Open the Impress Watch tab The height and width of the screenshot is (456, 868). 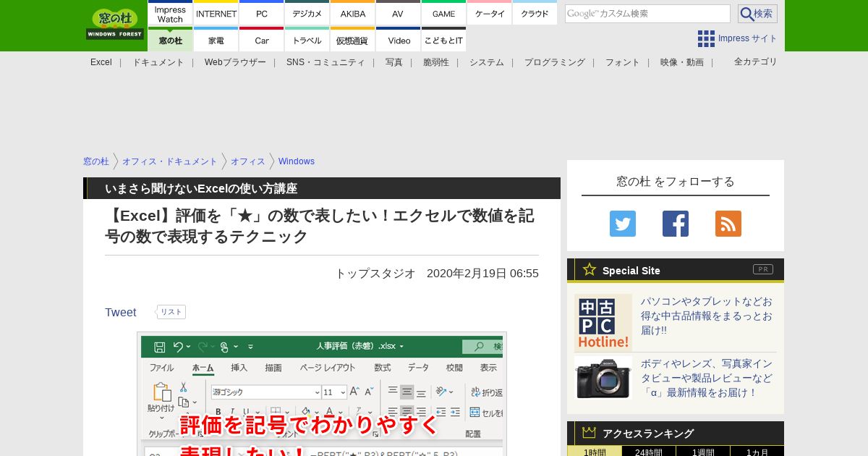click(x=171, y=13)
